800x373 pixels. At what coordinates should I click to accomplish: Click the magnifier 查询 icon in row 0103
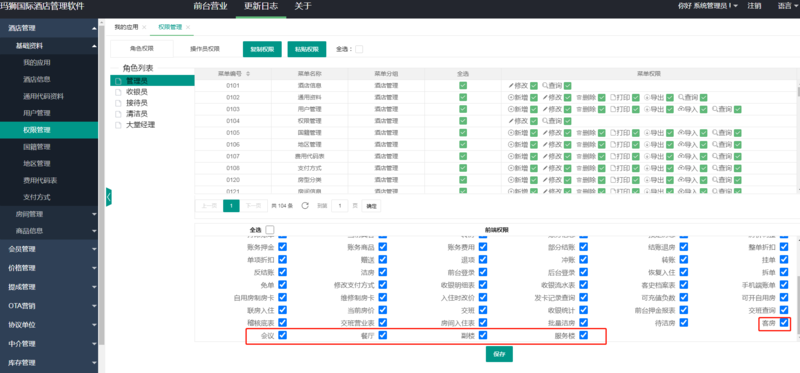coord(715,109)
